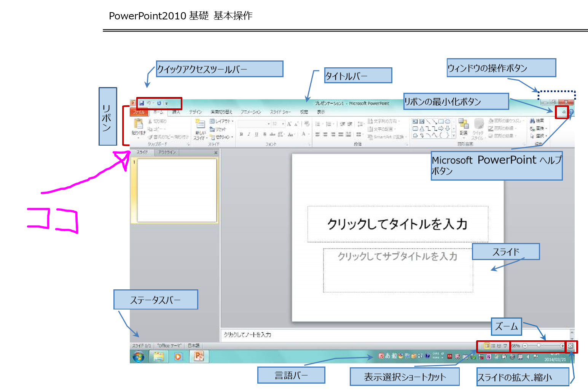
Task: Open 図形の枠線 (Shape Outline) dropdown
Action: [502, 129]
